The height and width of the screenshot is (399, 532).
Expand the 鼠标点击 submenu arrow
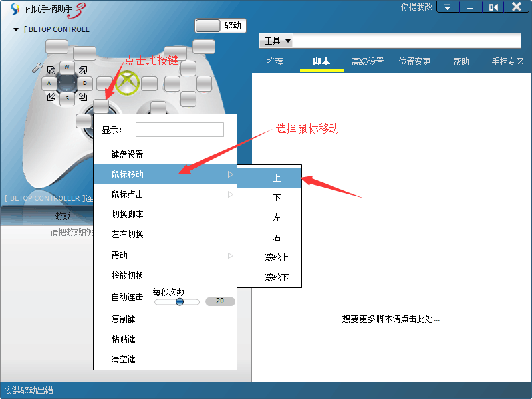coord(230,194)
